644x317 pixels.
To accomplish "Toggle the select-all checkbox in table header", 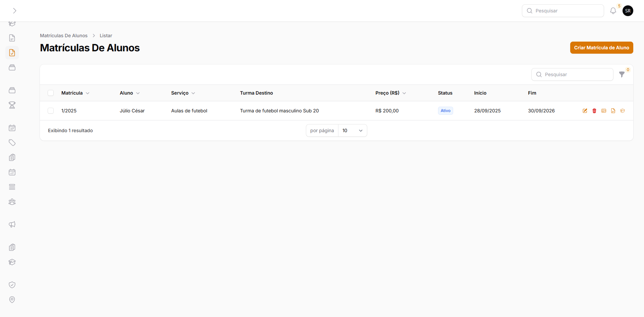I will tap(51, 93).
